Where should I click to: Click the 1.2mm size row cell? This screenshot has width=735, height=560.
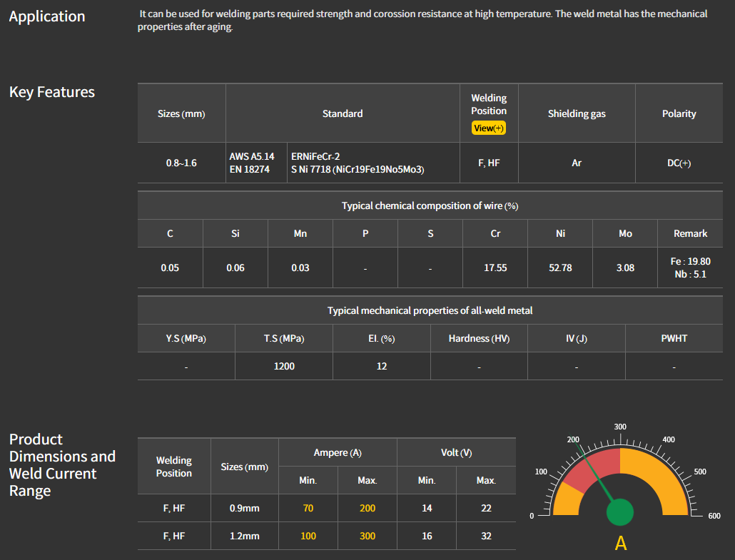tap(245, 536)
